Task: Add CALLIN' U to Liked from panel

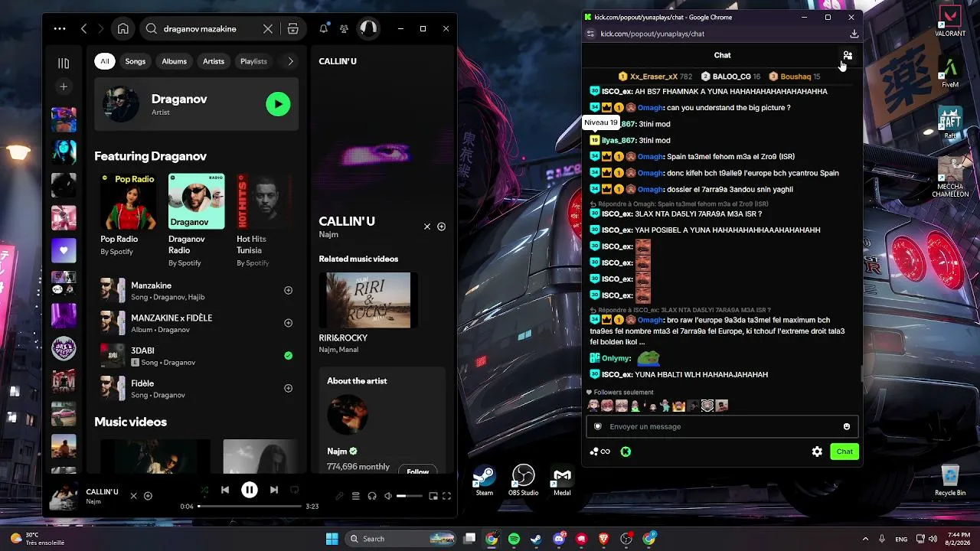Action: click(441, 227)
